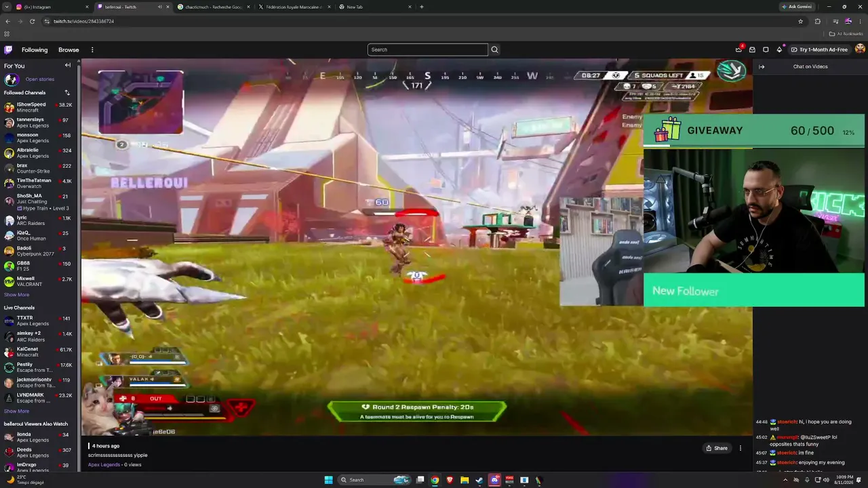Screen dimensions: 868x488
Task: Collapse the Chat on Videos panel
Action: point(762,66)
